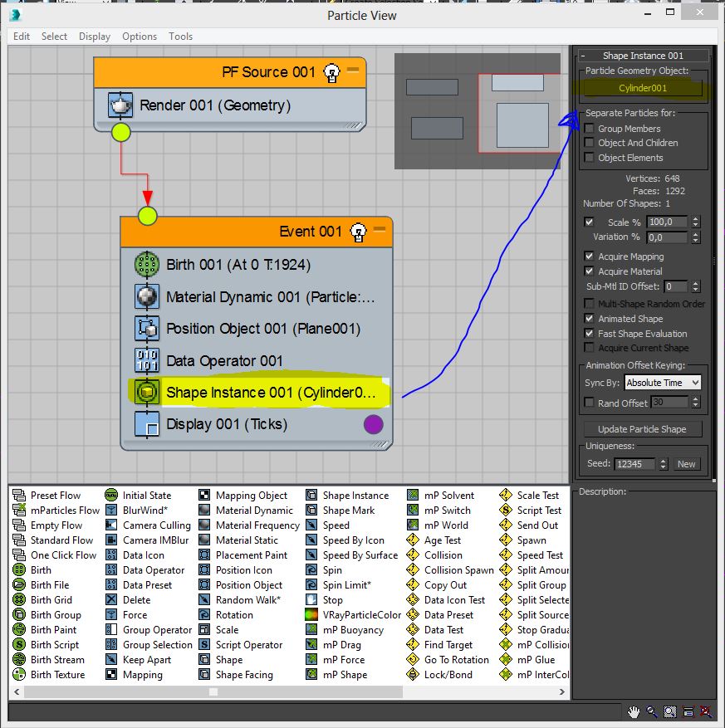
Task: Collapse Event 001 using minus button
Action: coord(380,228)
